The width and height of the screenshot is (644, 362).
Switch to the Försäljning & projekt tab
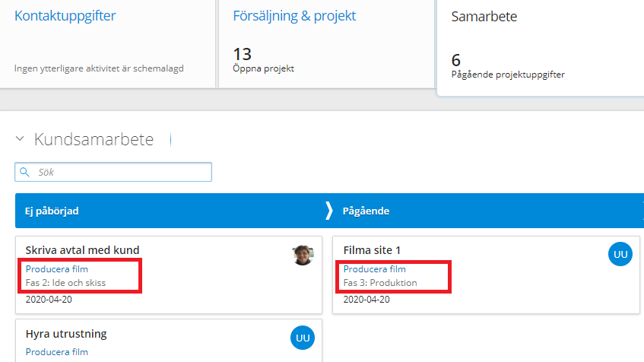point(295,16)
